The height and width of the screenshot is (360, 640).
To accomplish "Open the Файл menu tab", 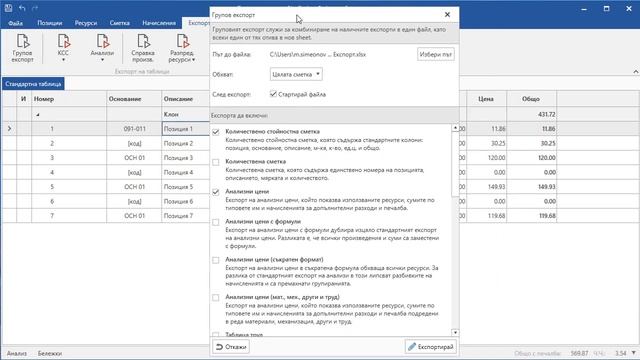I will click(16, 23).
